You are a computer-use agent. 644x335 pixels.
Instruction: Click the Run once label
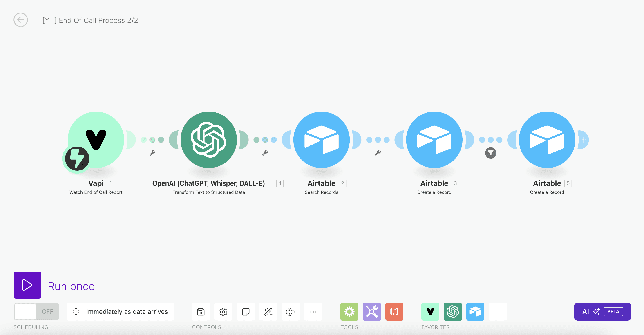(x=71, y=286)
